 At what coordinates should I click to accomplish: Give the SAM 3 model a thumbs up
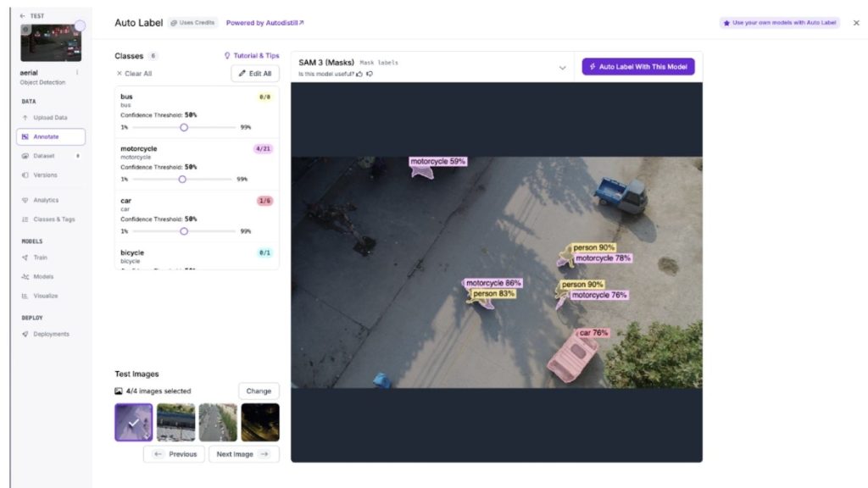coord(359,74)
